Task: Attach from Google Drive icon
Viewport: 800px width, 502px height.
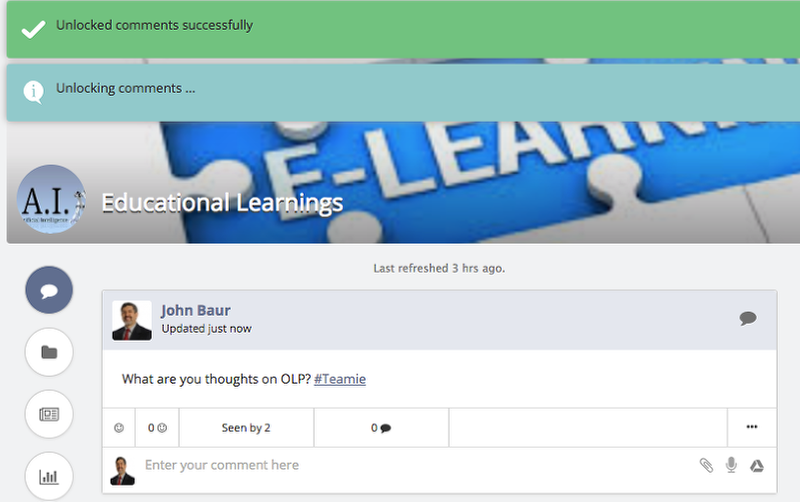Action: coord(757,466)
